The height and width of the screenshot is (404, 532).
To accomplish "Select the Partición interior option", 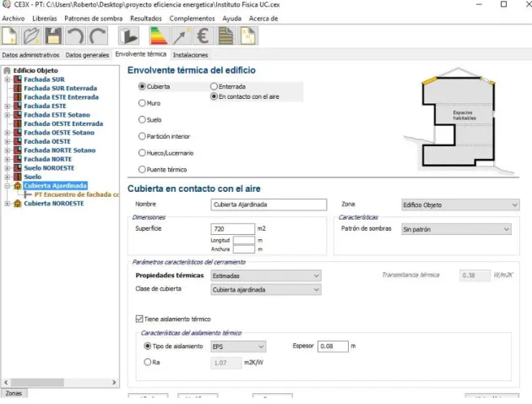I will (142, 136).
